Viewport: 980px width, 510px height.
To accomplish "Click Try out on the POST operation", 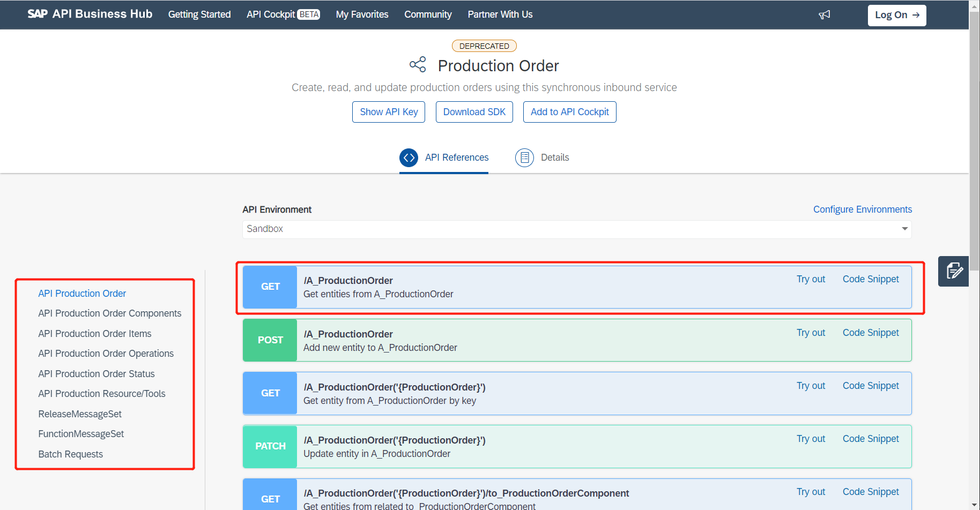I will pyautogui.click(x=811, y=332).
